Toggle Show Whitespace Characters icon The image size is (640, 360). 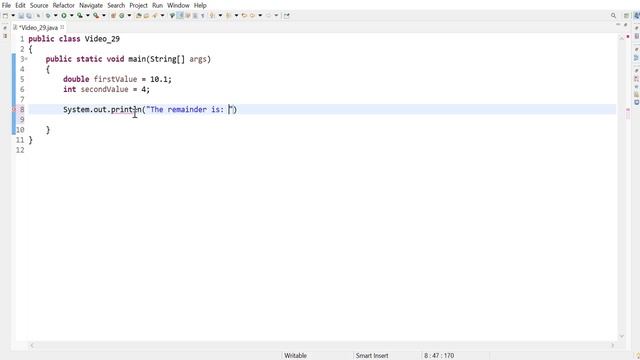(202, 16)
